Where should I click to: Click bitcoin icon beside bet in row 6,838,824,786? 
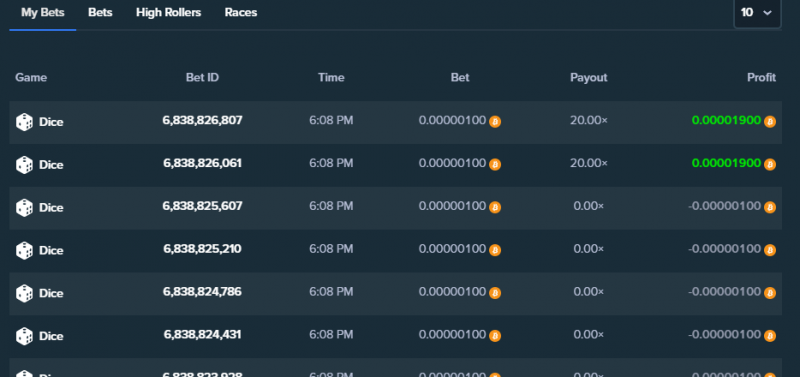[495, 293]
